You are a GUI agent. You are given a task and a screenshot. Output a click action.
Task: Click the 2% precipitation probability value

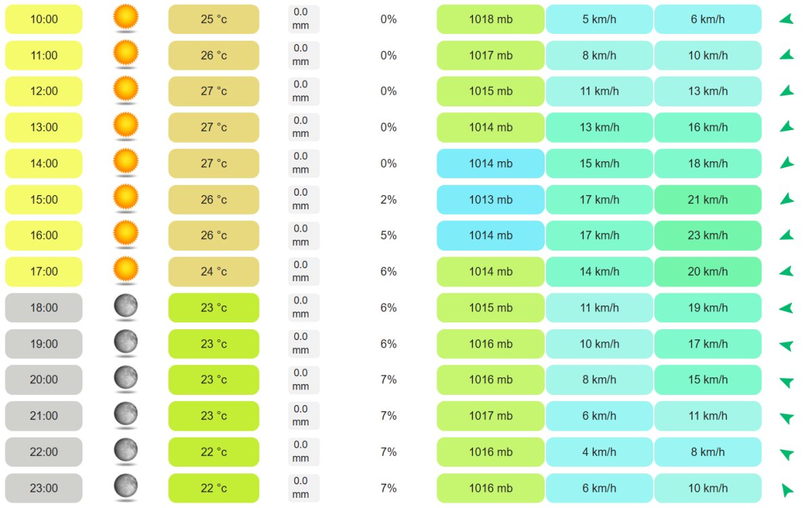click(388, 200)
